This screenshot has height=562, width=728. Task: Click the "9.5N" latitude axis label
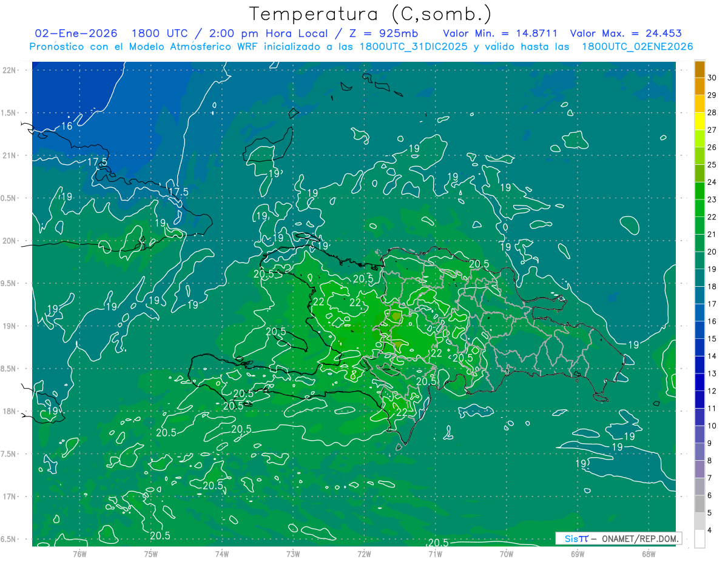(x=9, y=283)
